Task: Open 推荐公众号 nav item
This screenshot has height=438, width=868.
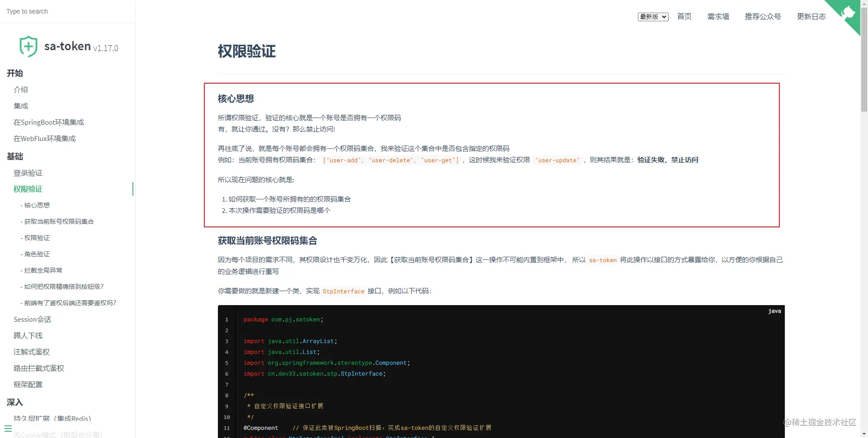Action: tap(763, 17)
